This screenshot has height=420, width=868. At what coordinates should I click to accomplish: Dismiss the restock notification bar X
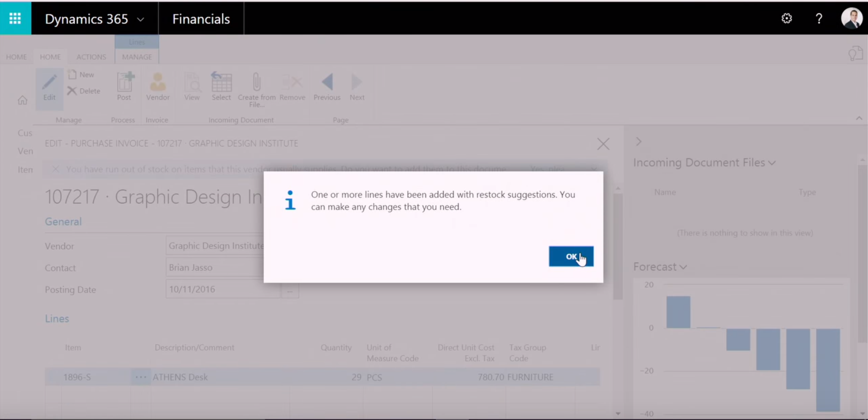(x=55, y=169)
